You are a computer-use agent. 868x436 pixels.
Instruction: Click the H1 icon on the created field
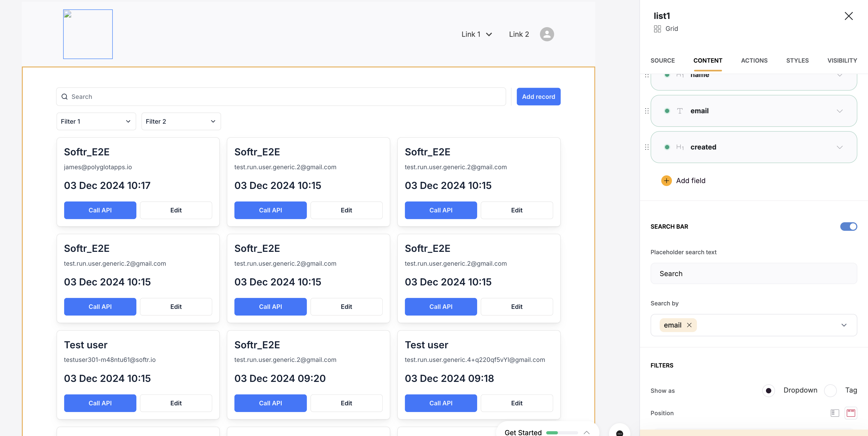click(x=680, y=147)
